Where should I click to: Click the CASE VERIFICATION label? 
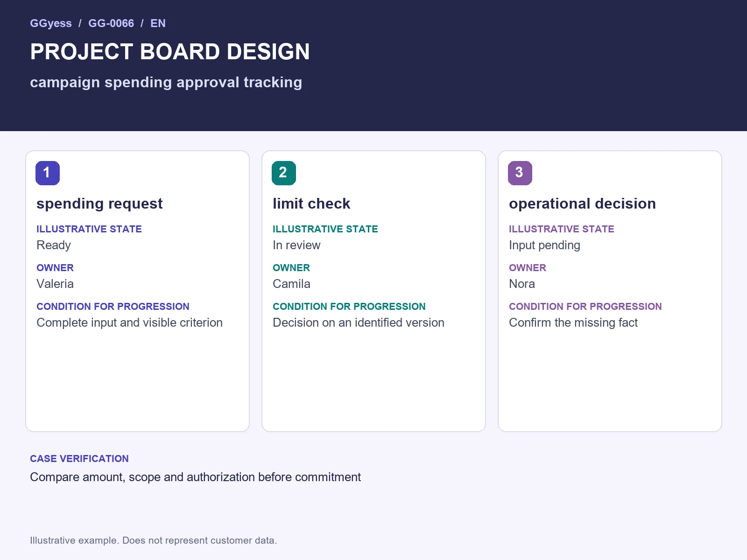79,459
